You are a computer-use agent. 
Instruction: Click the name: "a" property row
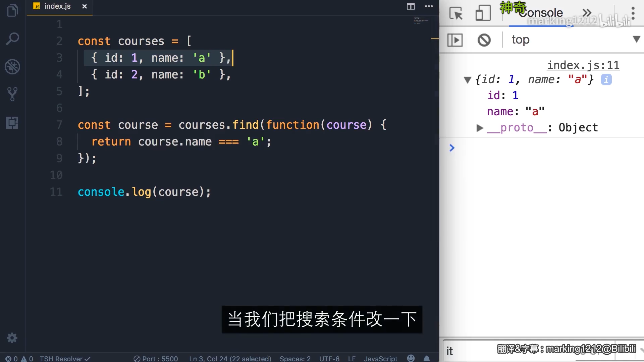516,111
